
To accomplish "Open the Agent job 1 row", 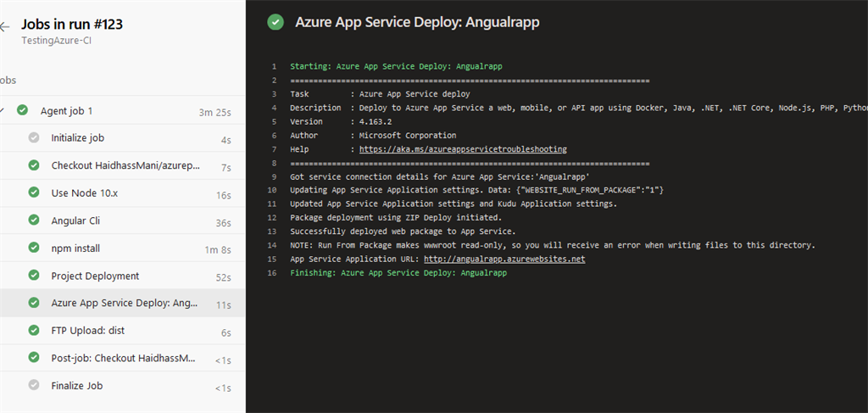I will point(122,111).
